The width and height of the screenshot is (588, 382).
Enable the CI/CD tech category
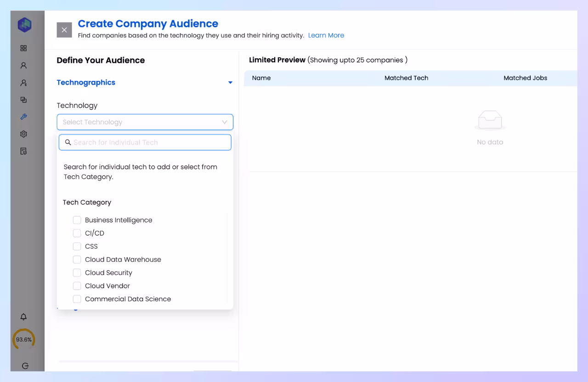pyautogui.click(x=77, y=233)
